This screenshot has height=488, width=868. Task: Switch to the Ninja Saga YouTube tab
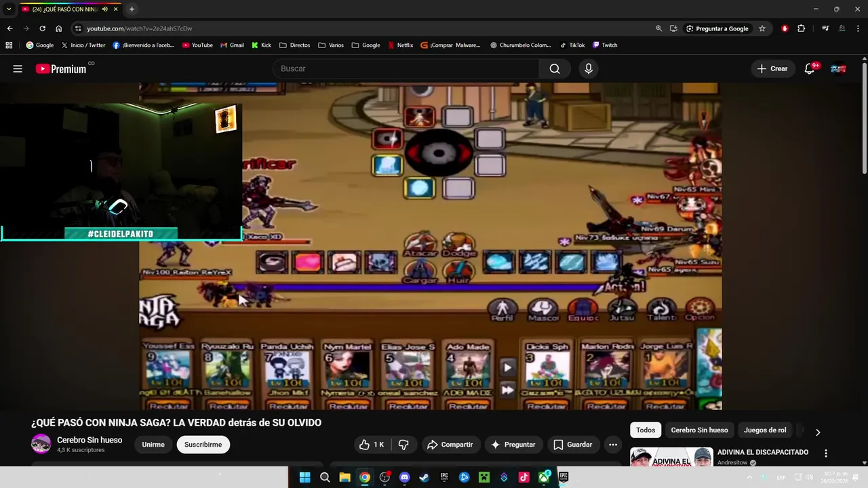coord(64,9)
